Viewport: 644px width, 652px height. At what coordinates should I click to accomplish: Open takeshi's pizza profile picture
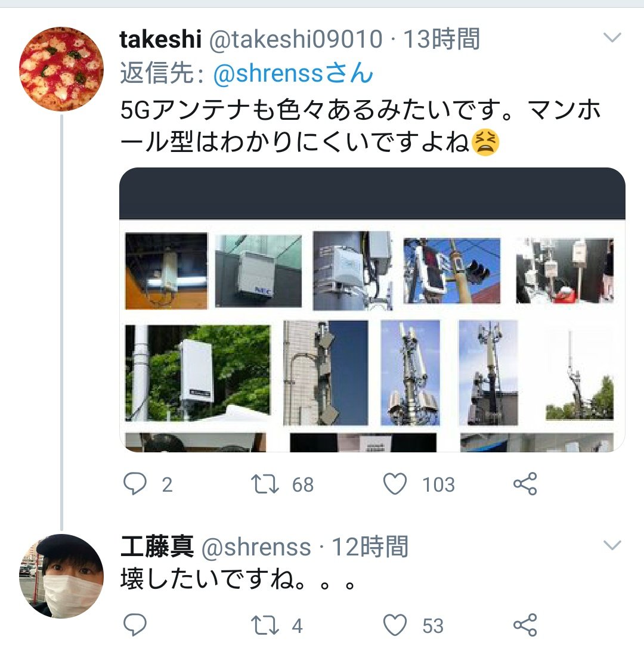[61, 69]
